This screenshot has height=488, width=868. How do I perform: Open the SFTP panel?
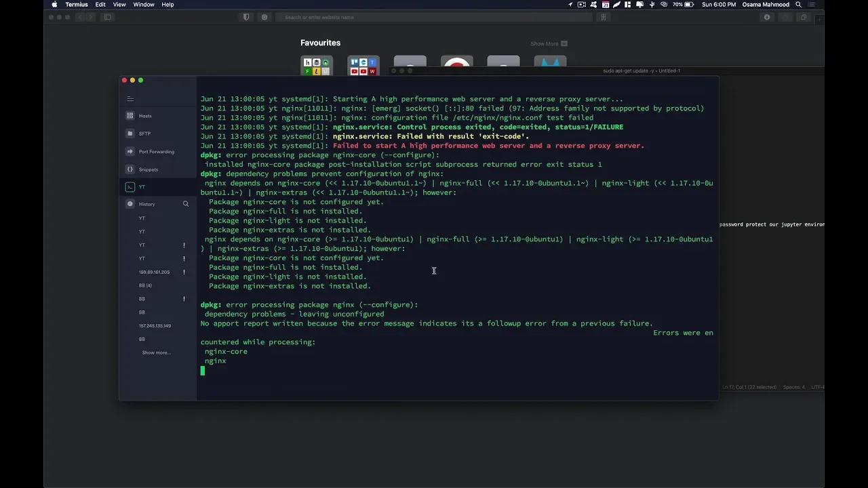click(144, 134)
